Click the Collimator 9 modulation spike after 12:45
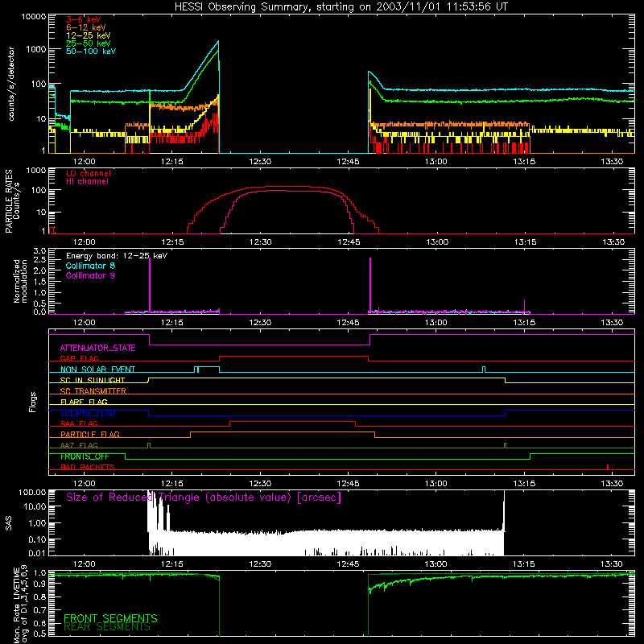Viewport: 644px width, 644px height. point(370,284)
